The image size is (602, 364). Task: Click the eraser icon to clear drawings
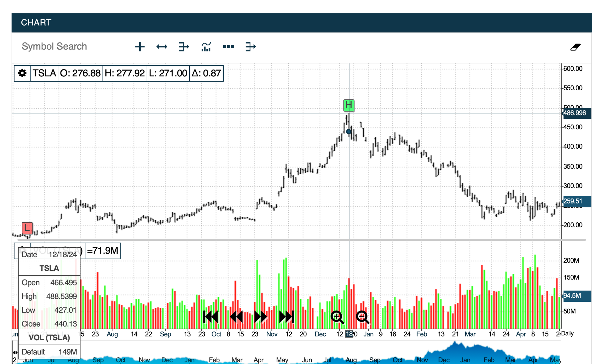[575, 47]
